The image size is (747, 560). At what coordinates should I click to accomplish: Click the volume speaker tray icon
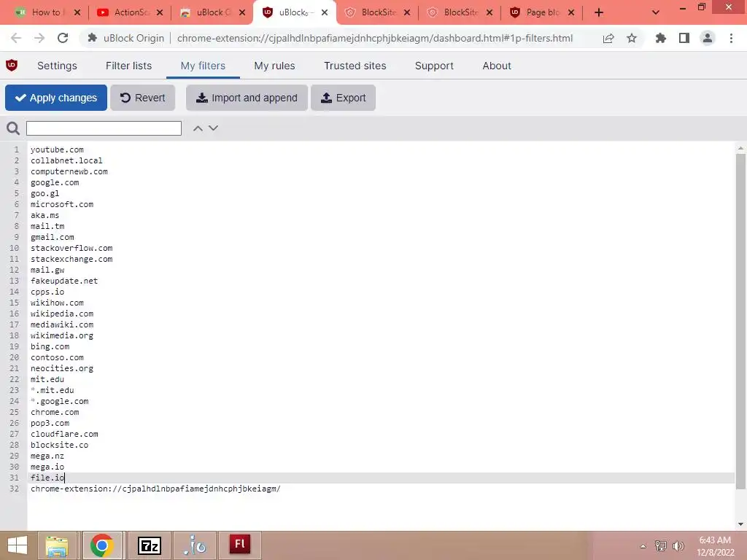pyautogui.click(x=678, y=546)
